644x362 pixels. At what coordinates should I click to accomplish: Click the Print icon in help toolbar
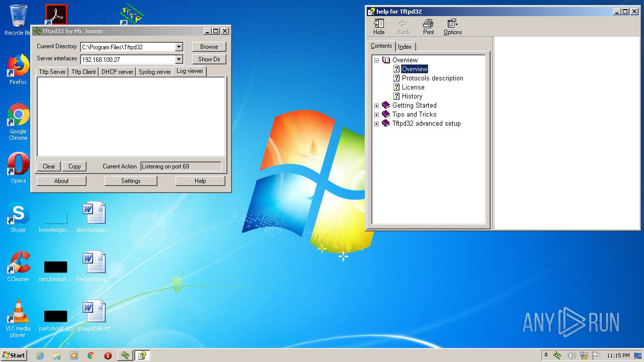(x=428, y=27)
